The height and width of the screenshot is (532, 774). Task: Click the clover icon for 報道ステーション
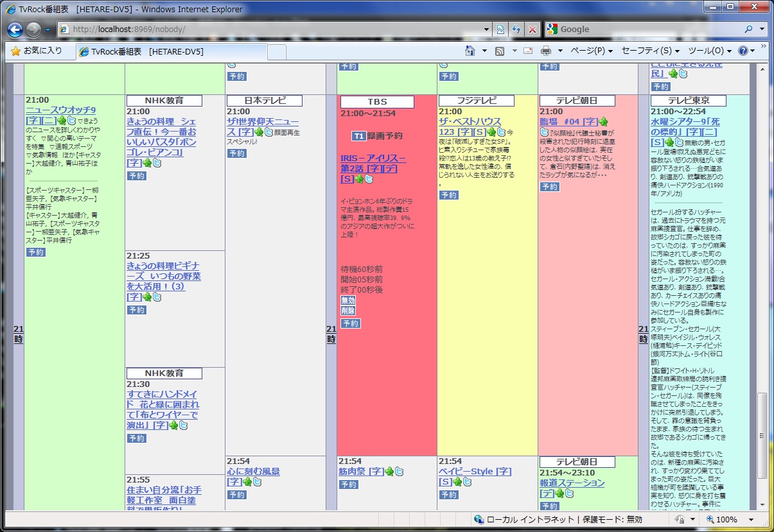559,493
